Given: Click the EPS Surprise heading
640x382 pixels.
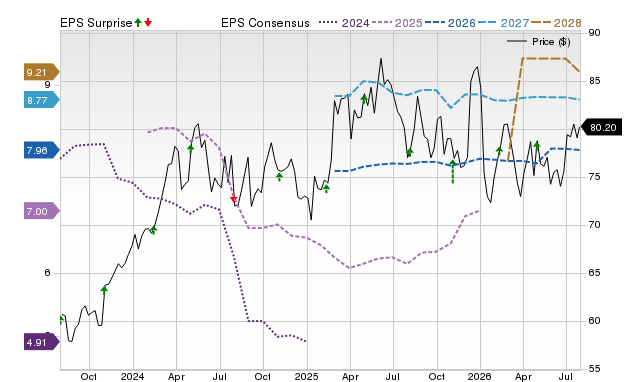Looking at the screenshot, I should (96, 23).
